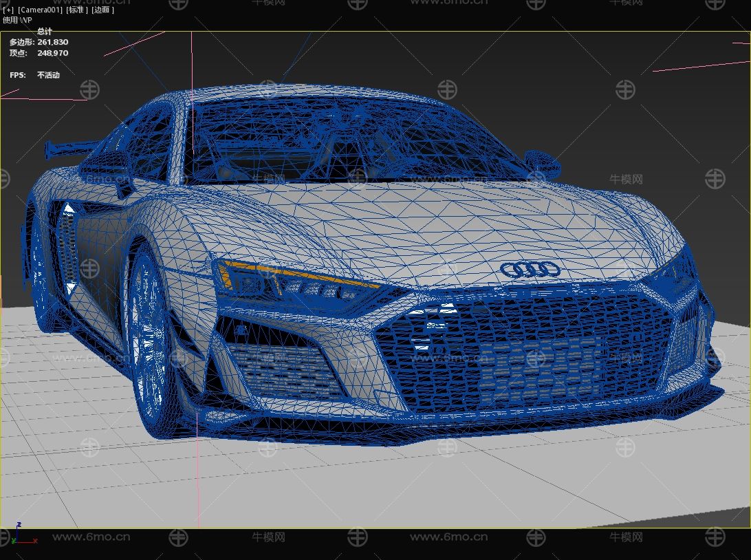Select the rear wing spoiler

pos(69,147)
